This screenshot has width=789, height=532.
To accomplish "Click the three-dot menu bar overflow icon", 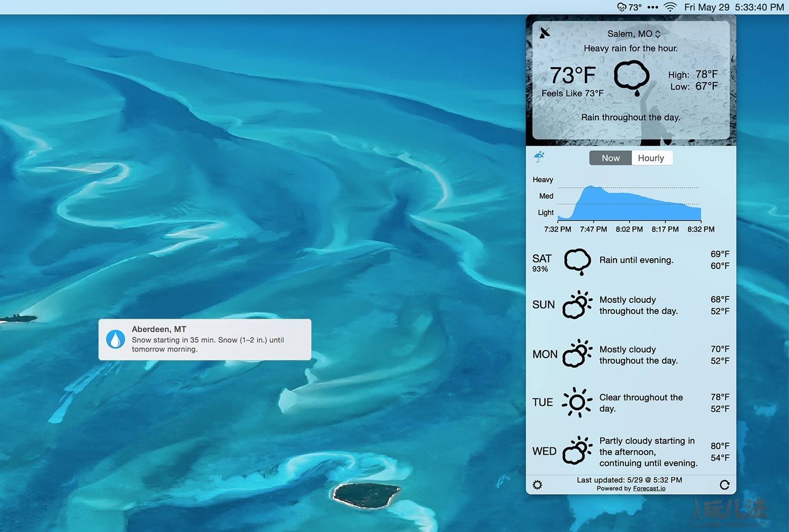I will (653, 7).
